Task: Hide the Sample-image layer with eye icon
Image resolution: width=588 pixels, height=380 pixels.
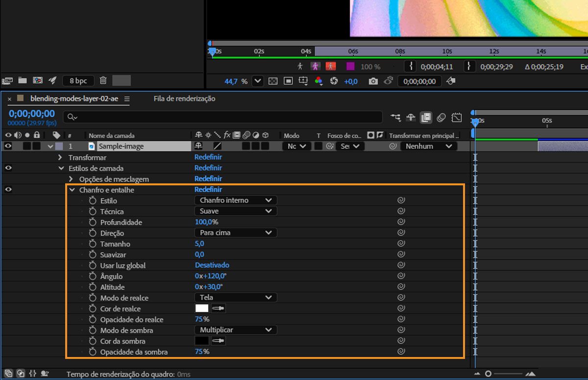Action: [x=8, y=146]
